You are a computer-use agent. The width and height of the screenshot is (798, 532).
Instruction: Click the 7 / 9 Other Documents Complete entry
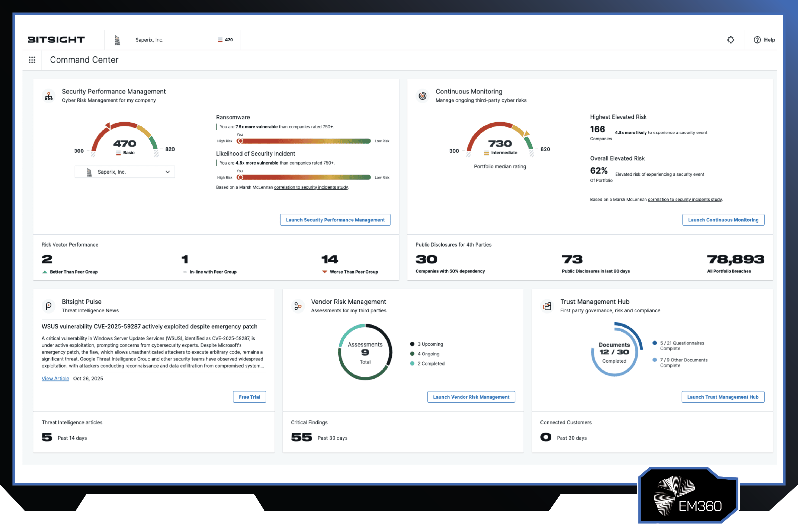[680, 362]
